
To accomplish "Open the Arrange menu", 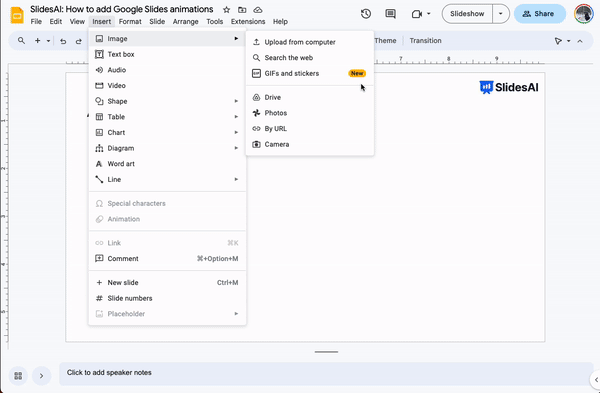I will coord(186,22).
